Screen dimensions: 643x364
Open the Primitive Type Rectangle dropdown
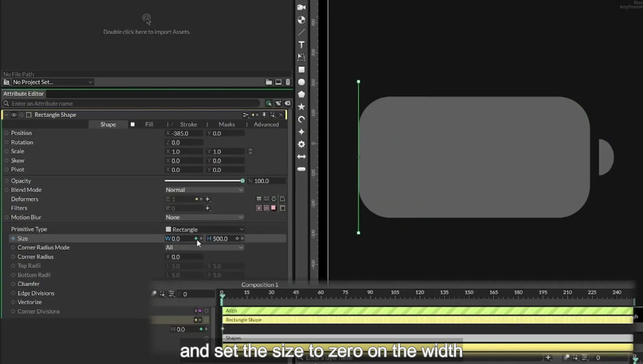coord(204,229)
